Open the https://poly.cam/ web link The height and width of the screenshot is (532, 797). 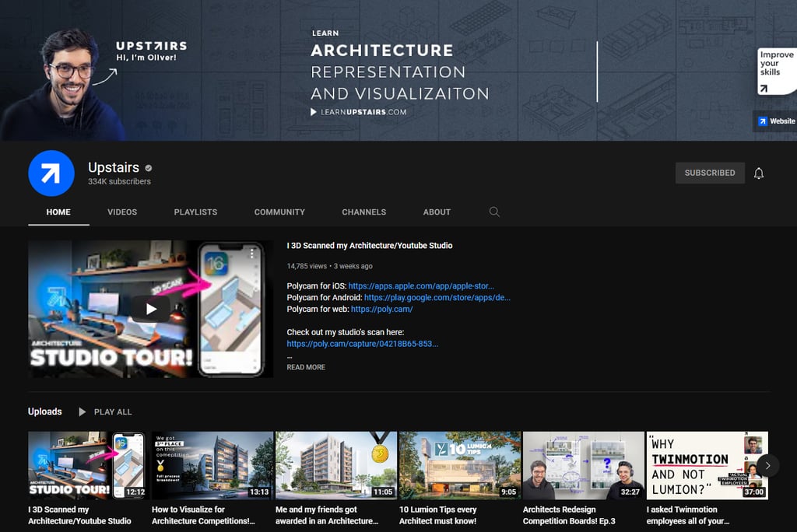tap(381, 309)
